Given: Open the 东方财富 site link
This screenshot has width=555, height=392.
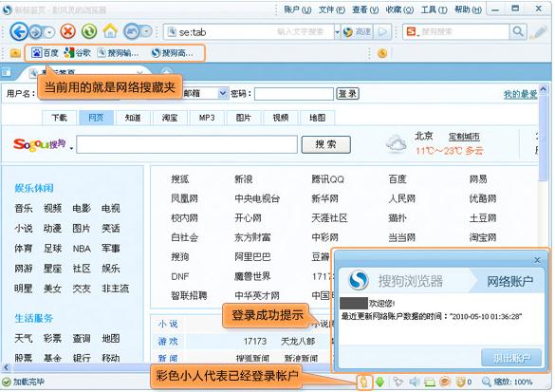Looking at the screenshot, I should 252,237.
